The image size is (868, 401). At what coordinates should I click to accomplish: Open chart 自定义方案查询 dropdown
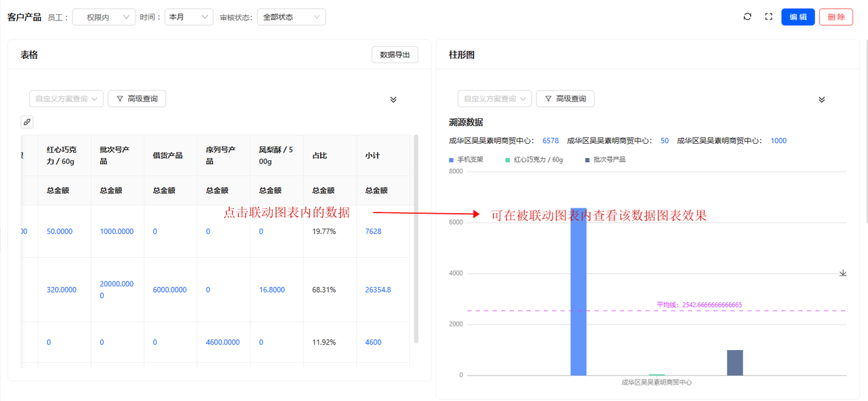click(x=495, y=99)
